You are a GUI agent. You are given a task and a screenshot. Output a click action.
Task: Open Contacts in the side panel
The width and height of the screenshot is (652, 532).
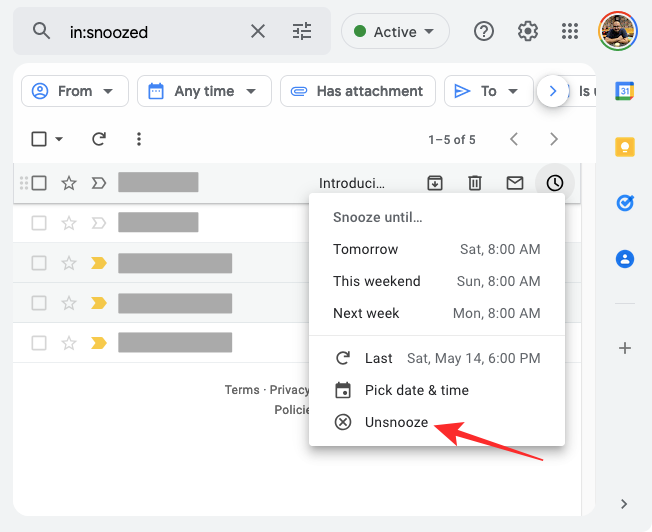pos(625,259)
